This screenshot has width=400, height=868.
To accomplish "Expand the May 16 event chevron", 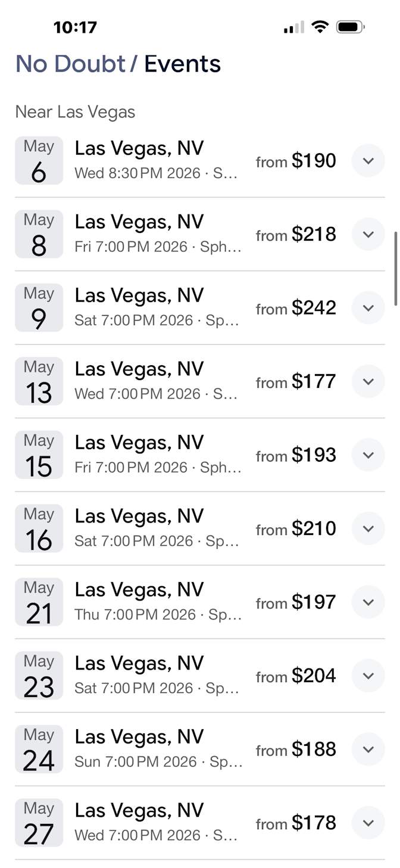I will pos(368,528).
